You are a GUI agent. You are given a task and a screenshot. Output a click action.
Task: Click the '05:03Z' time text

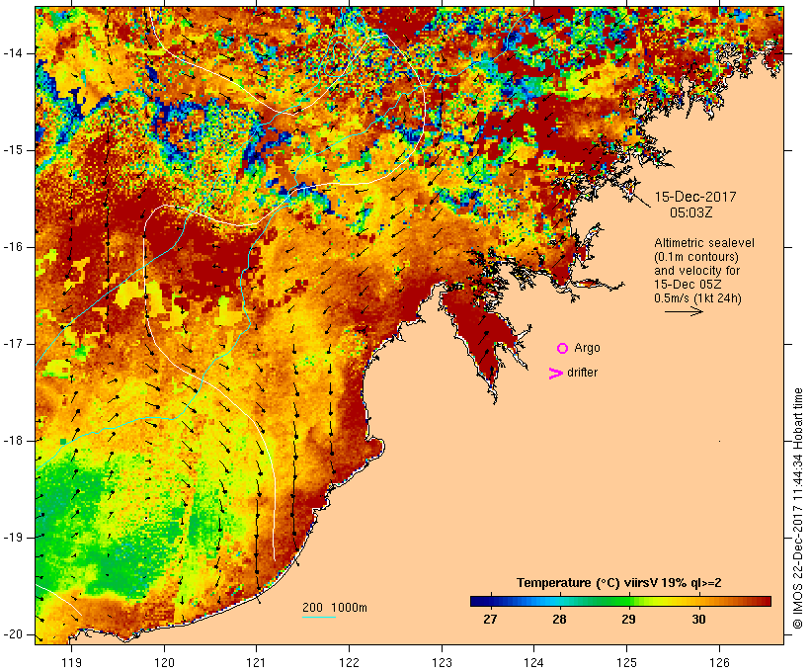point(691,212)
